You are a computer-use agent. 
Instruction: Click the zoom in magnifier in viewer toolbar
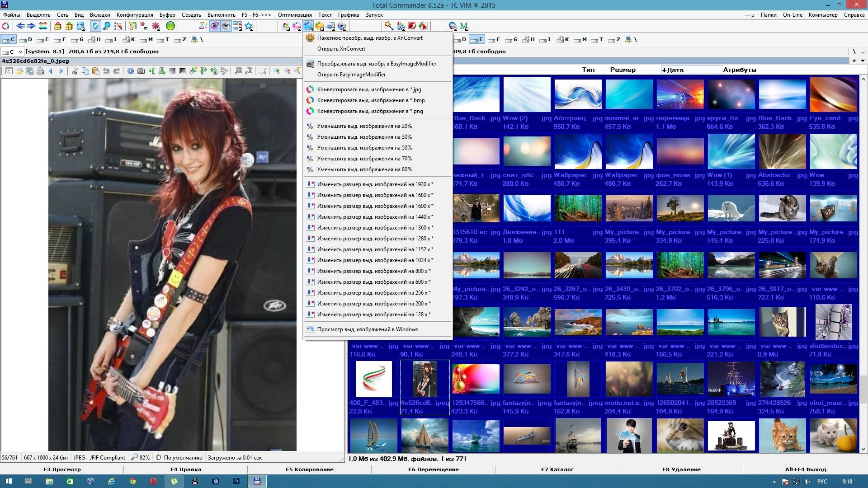(x=276, y=71)
